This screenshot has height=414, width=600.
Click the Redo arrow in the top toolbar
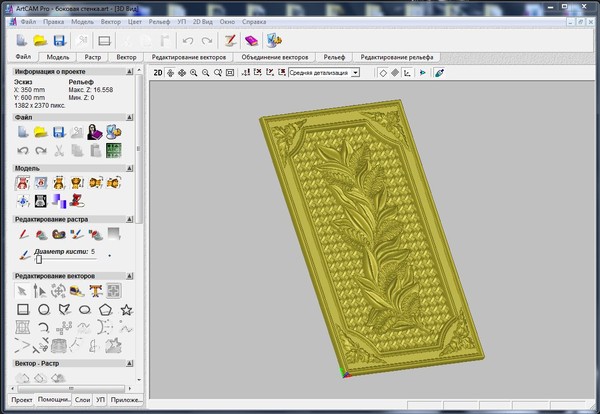click(x=207, y=41)
